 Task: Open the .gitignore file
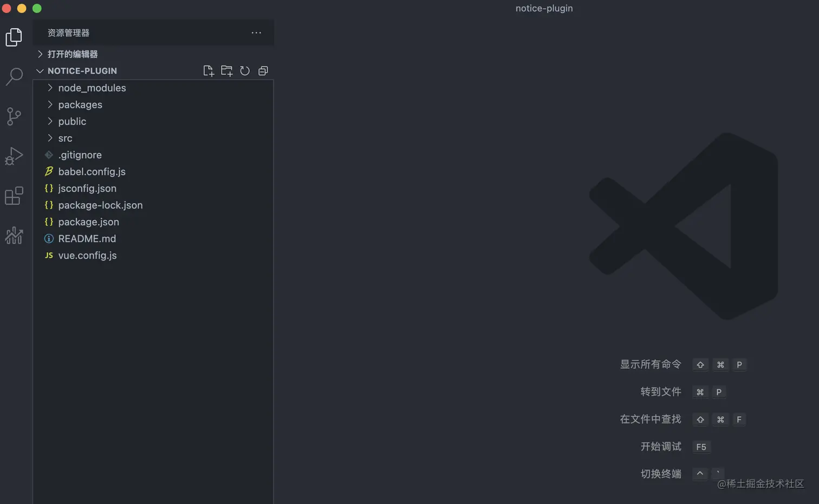coord(153,155)
